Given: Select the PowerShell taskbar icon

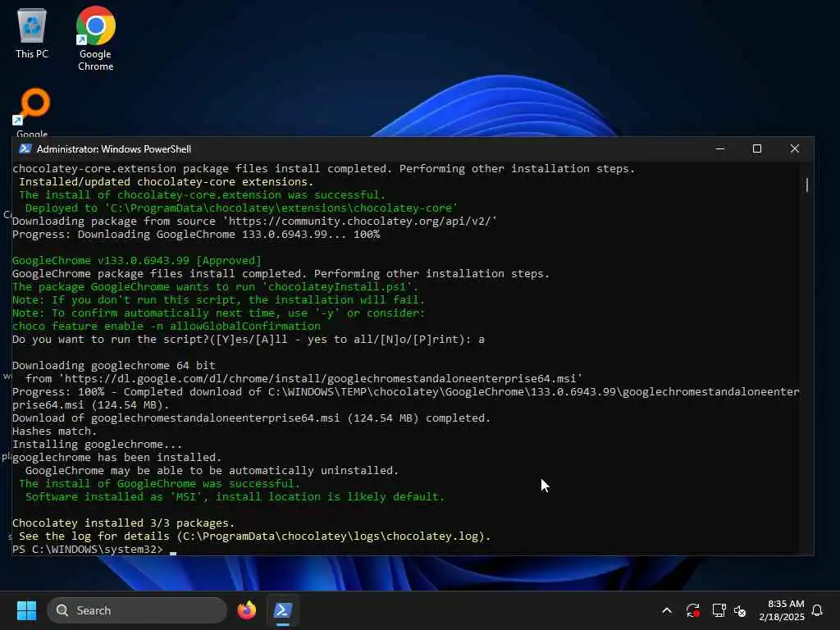Looking at the screenshot, I should [282, 610].
